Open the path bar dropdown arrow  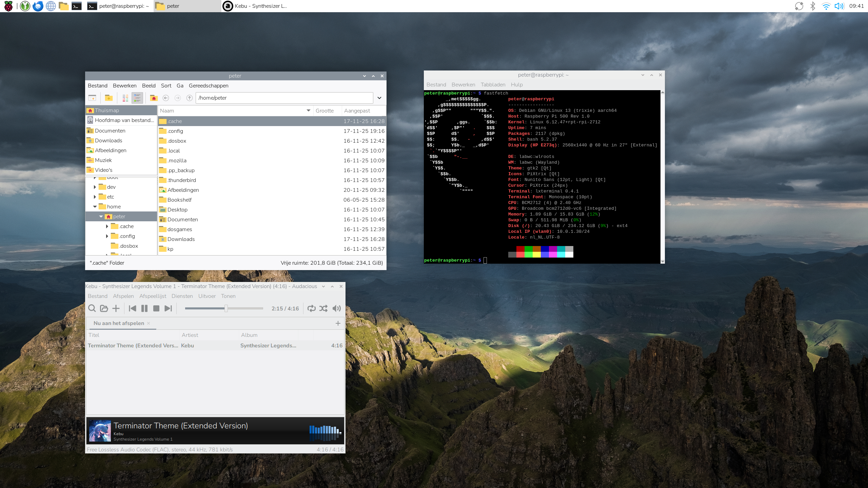pos(379,98)
